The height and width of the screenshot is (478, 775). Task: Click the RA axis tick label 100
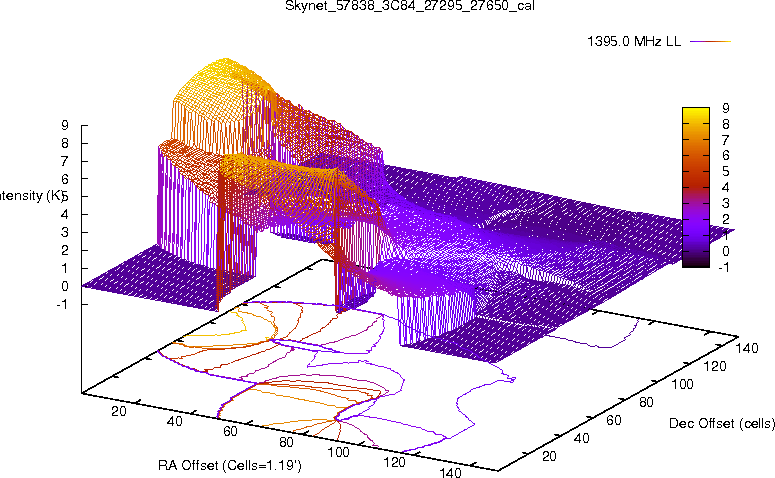pos(339,452)
